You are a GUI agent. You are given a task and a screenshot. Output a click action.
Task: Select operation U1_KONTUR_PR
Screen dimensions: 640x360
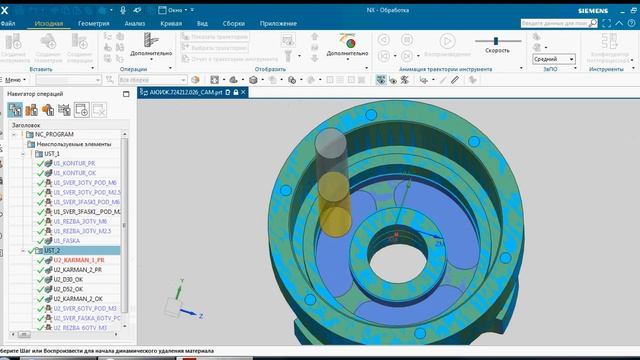coord(74,163)
